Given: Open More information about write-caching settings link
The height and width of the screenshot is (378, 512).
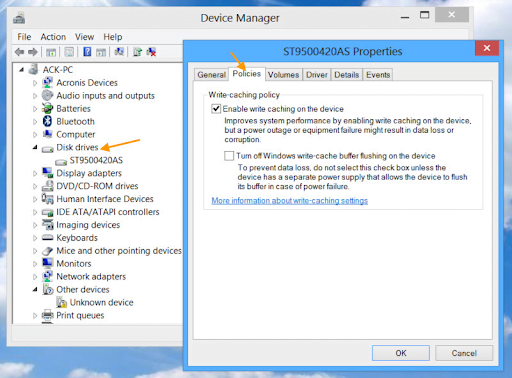Looking at the screenshot, I should (x=290, y=201).
